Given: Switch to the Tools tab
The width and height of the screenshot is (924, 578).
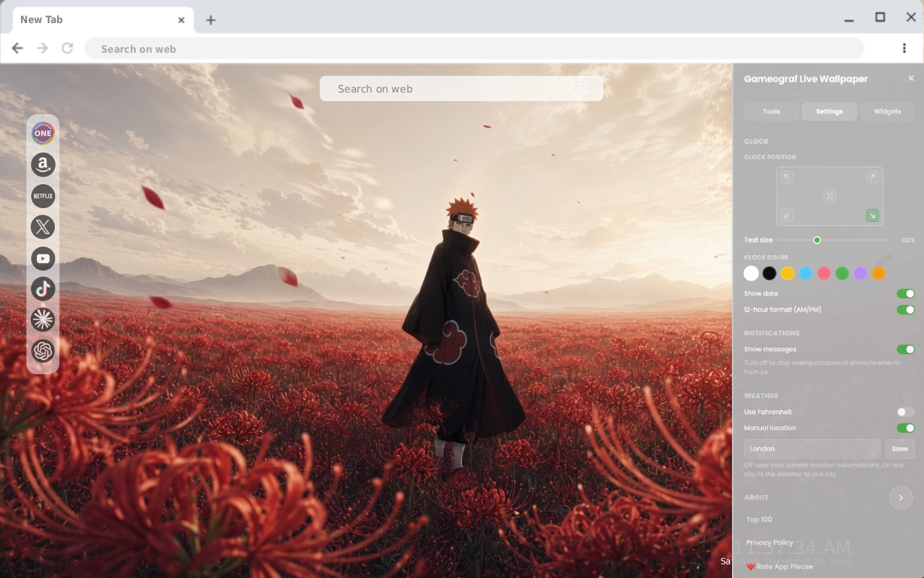Looking at the screenshot, I should [772, 111].
